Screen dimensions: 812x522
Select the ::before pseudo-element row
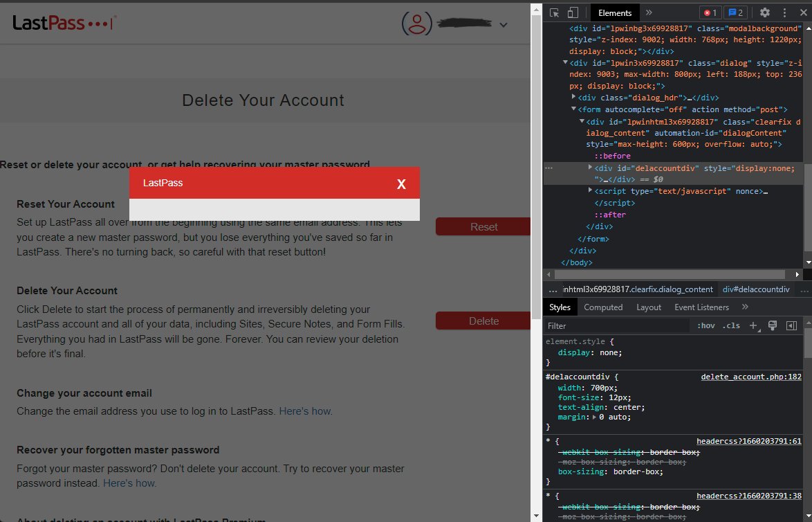point(612,156)
